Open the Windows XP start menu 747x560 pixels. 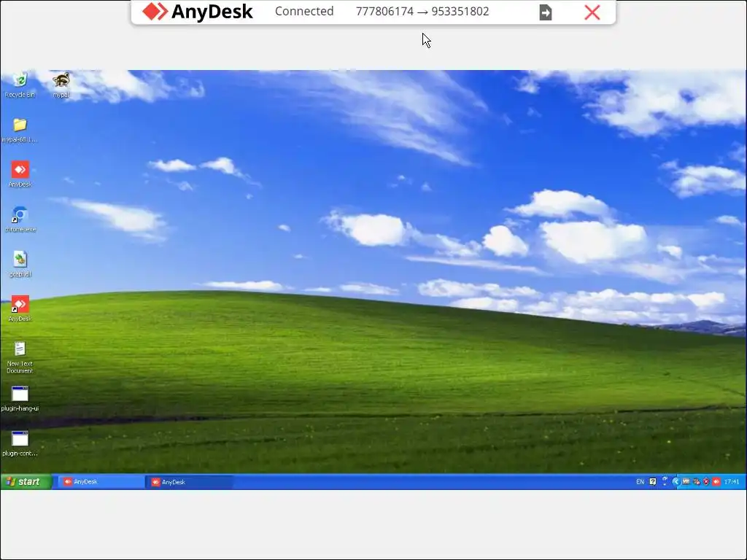coord(26,482)
